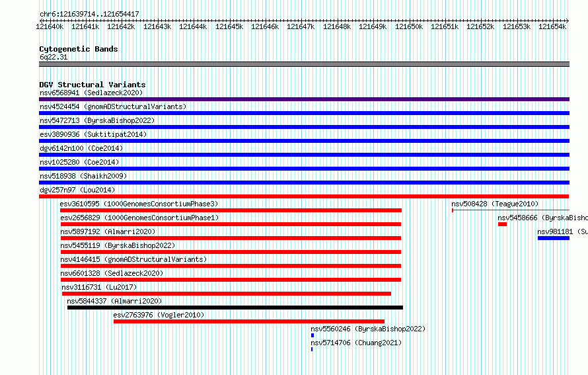
Task: Open nsv6601328 (Sedlazeck2020) label
Action: pos(112,273)
